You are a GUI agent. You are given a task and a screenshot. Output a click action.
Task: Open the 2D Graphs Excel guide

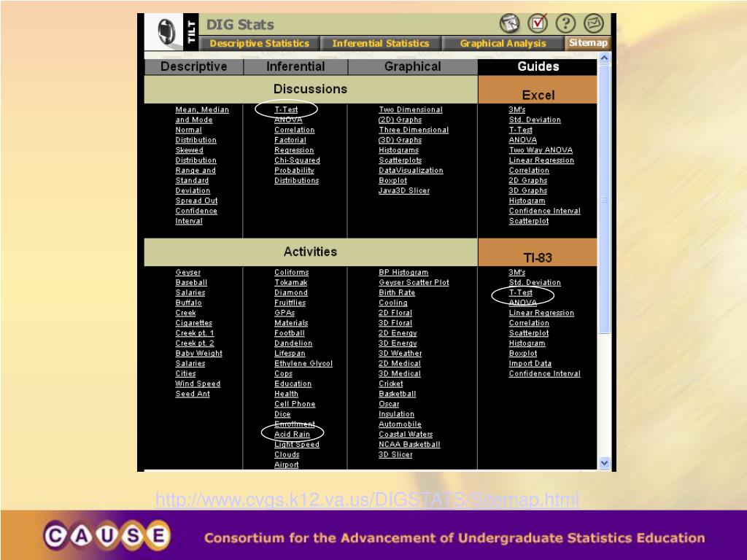click(x=528, y=181)
